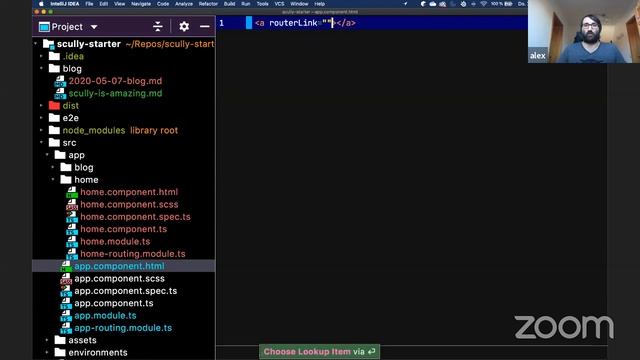Open the Code menu
The image size is (640, 360).
pyautogui.click(x=163, y=4)
